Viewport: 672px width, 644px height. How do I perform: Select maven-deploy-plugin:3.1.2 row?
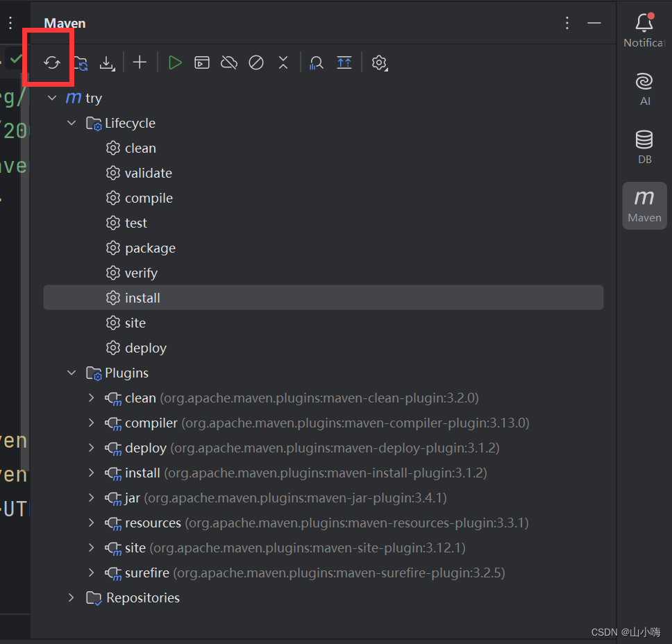tap(323, 448)
